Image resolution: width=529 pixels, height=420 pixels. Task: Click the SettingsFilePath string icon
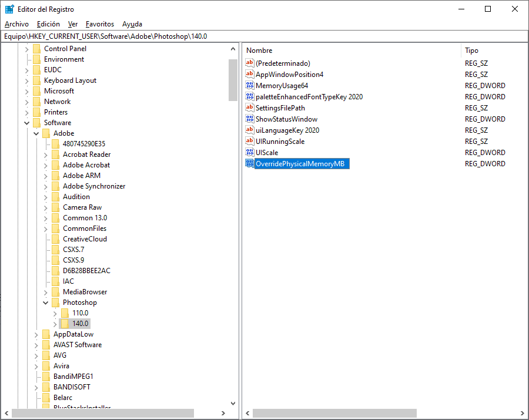[x=250, y=107]
